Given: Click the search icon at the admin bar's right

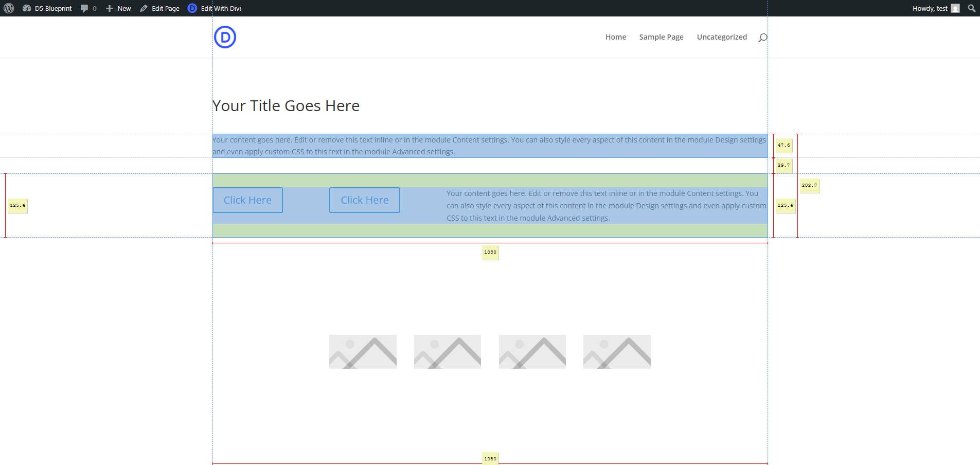Looking at the screenshot, I should [971, 8].
